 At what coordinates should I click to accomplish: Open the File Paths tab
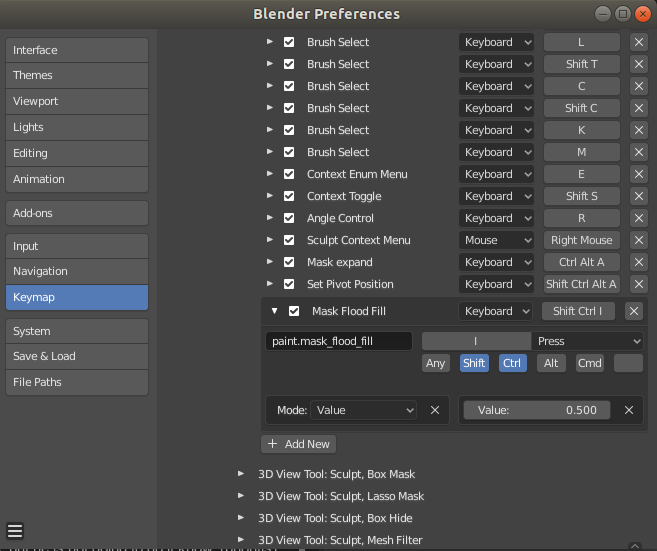pyautogui.click(x=77, y=382)
